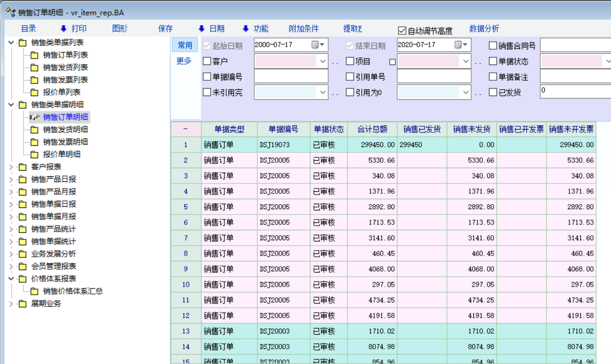611x364 pixels.
Task: Click the blue arrow icon beside 功能
Action: [x=245, y=29]
